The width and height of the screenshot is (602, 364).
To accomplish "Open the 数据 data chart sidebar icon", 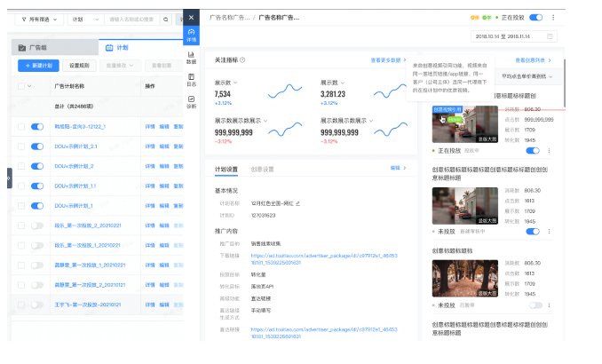I will click(x=191, y=58).
